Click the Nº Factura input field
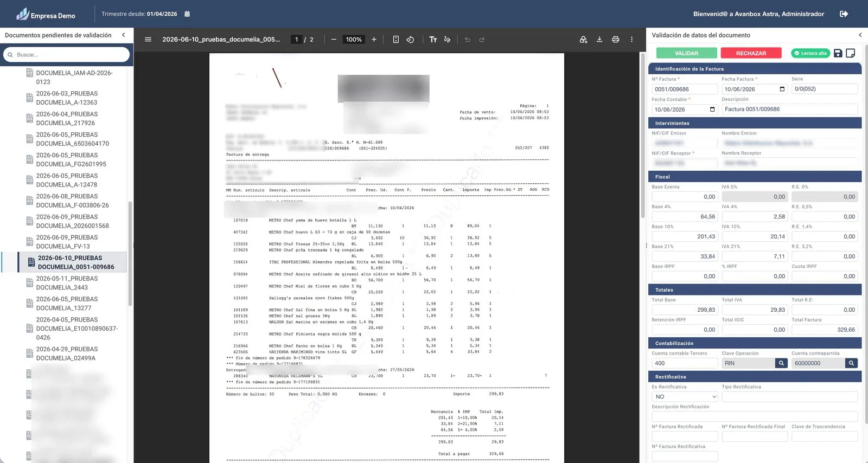The width and height of the screenshot is (868, 463). (x=685, y=89)
